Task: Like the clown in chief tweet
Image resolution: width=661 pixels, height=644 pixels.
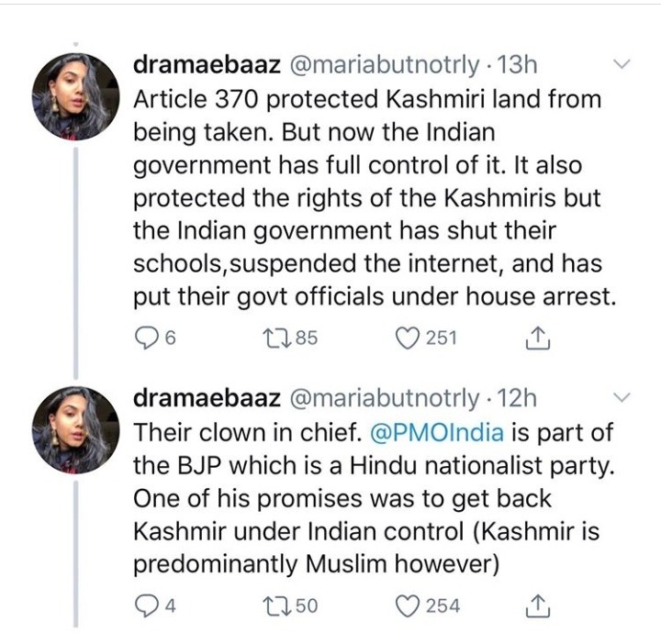Action: tap(409, 606)
